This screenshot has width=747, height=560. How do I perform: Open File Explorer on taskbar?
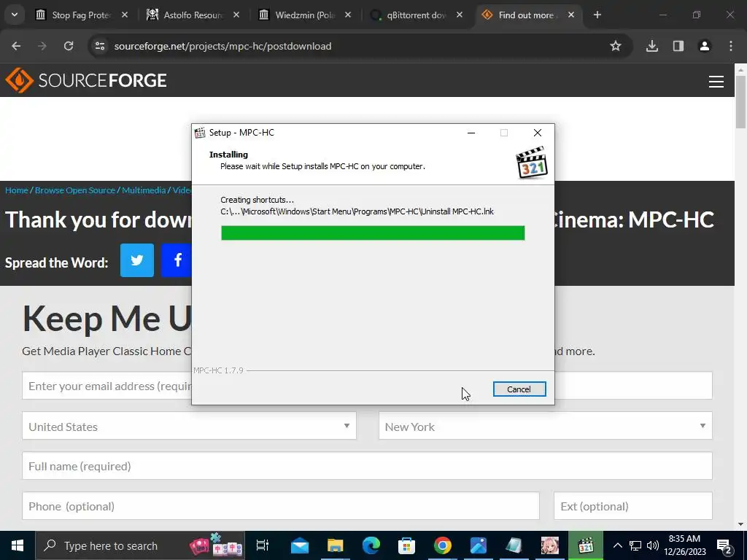tap(336, 545)
